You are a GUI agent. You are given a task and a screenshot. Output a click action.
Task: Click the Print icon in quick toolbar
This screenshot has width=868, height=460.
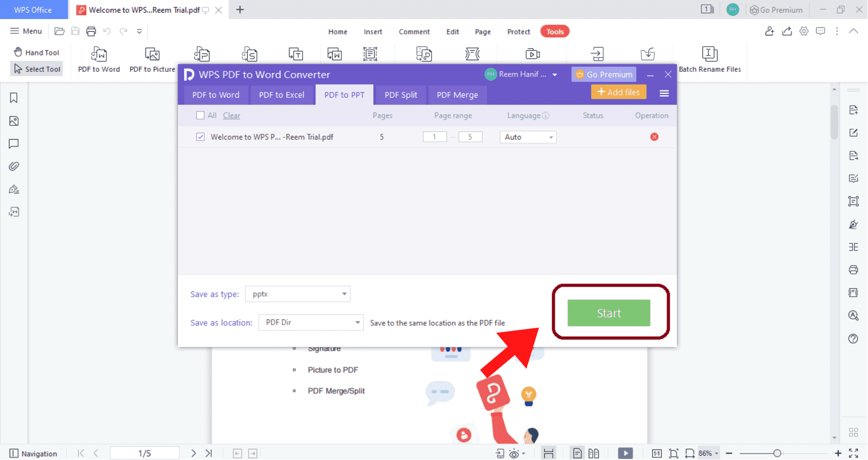tap(91, 31)
